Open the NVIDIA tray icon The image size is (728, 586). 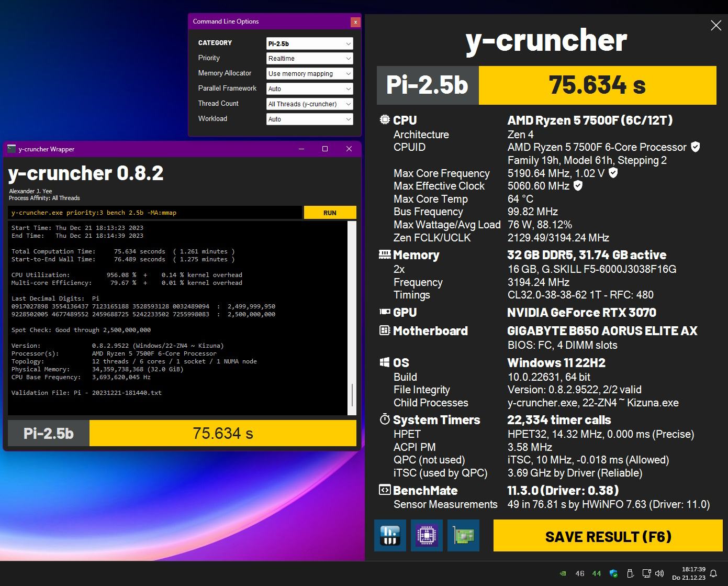[563, 573]
